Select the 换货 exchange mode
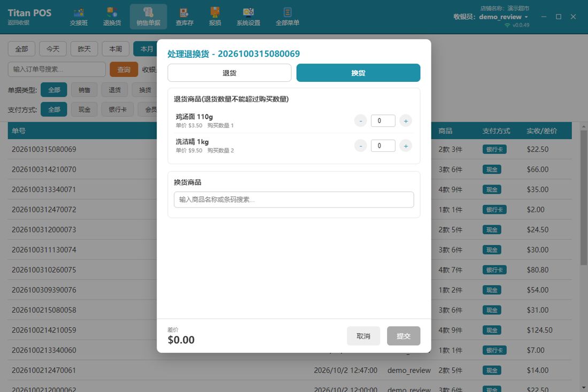This screenshot has height=392, width=588. pyautogui.click(x=358, y=73)
